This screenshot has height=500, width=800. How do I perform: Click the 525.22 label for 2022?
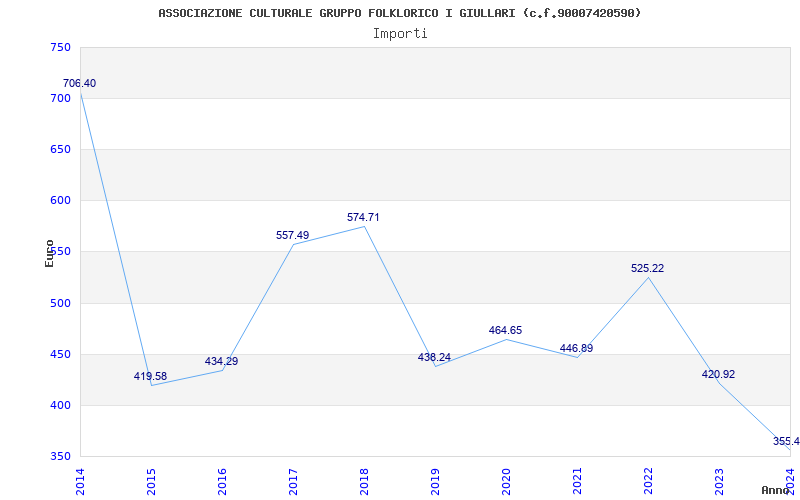pyautogui.click(x=647, y=268)
